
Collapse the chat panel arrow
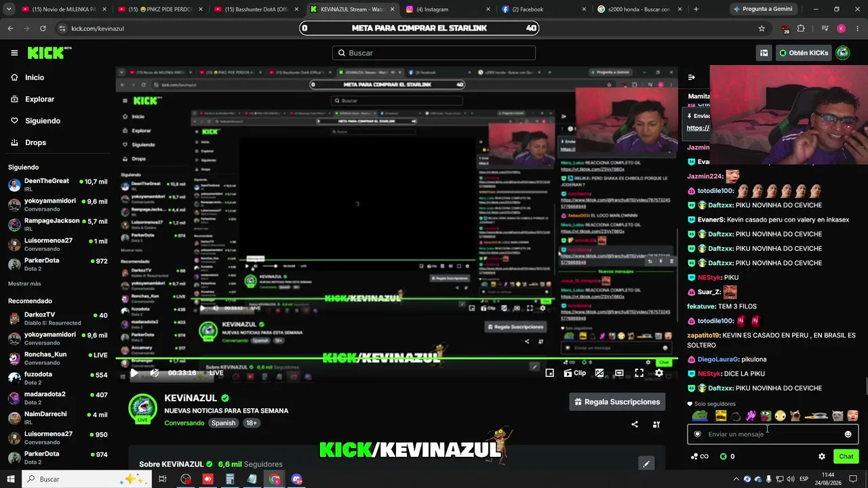[x=692, y=77]
